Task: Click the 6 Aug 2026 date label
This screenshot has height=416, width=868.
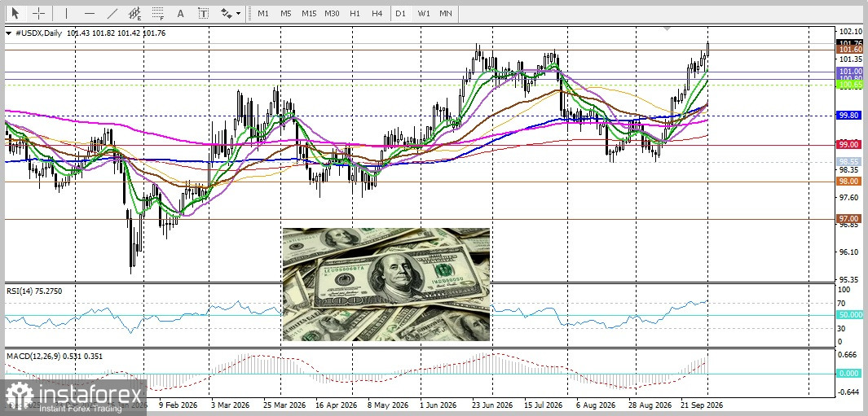Action: coord(594,405)
